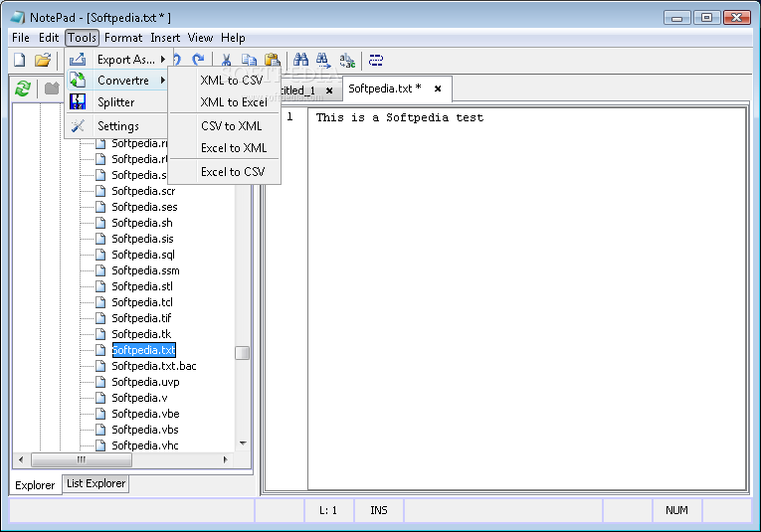Image resolution: width=761 pixels, height=532 pixels.
Task: Click the Replace text icon
Action: click(347, 60)
